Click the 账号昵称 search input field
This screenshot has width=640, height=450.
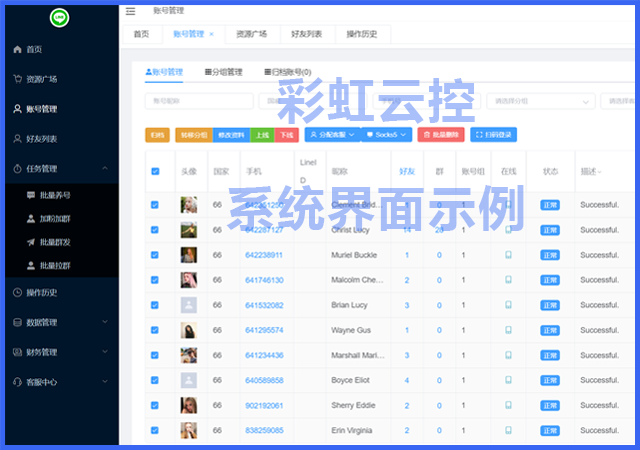[x=198, y=101]
